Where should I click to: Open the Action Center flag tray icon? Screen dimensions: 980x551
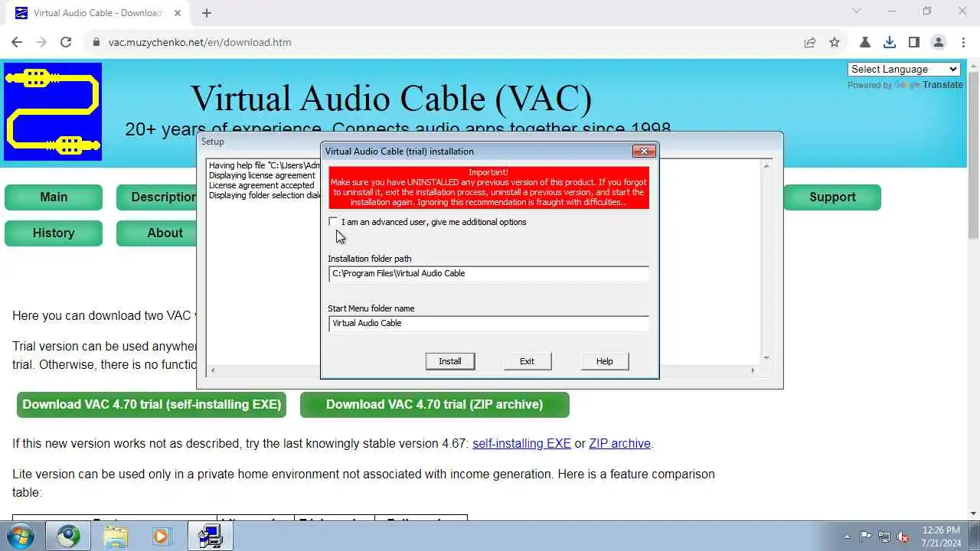[866, 536]
